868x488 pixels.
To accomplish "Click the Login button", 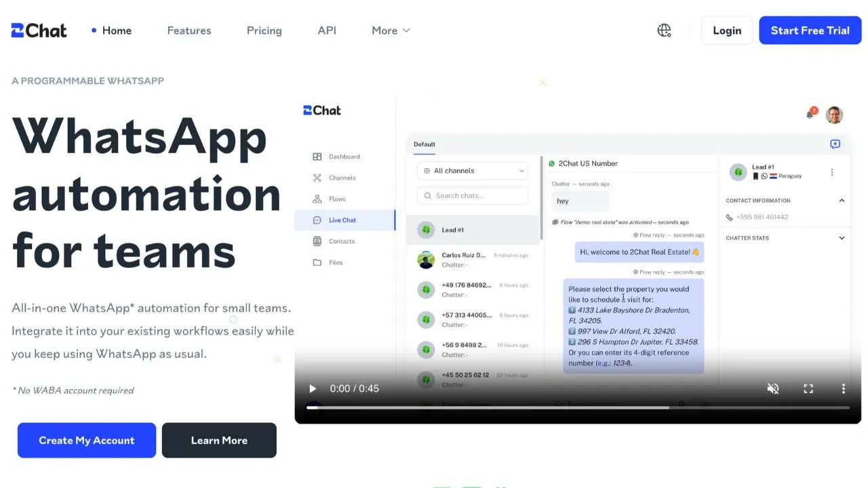I will tap(727, 30).
